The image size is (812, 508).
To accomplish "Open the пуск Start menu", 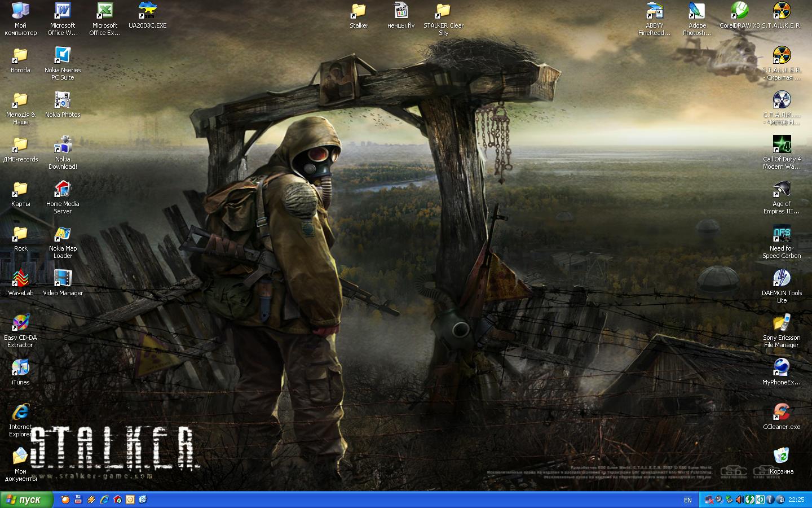I will click(26, 500).
